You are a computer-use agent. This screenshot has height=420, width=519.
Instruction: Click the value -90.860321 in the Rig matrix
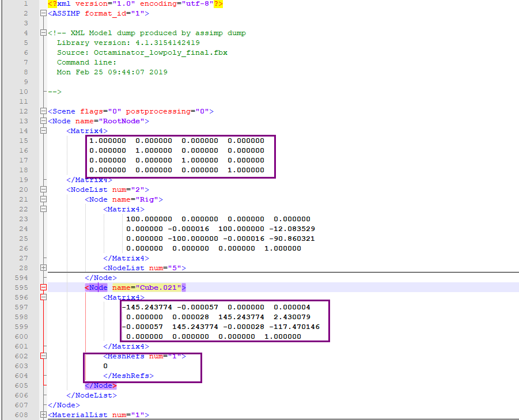[292, 239]
